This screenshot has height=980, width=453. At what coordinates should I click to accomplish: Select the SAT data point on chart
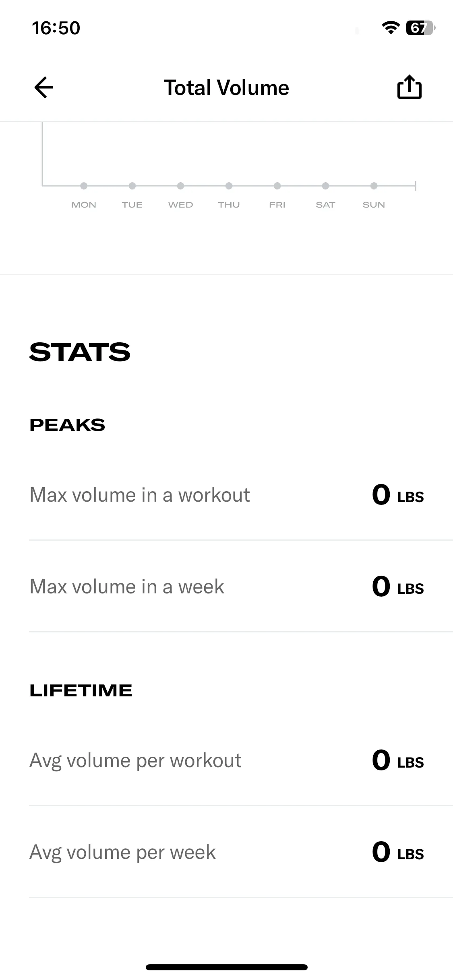pyautogui.click(x=325, y=186)
